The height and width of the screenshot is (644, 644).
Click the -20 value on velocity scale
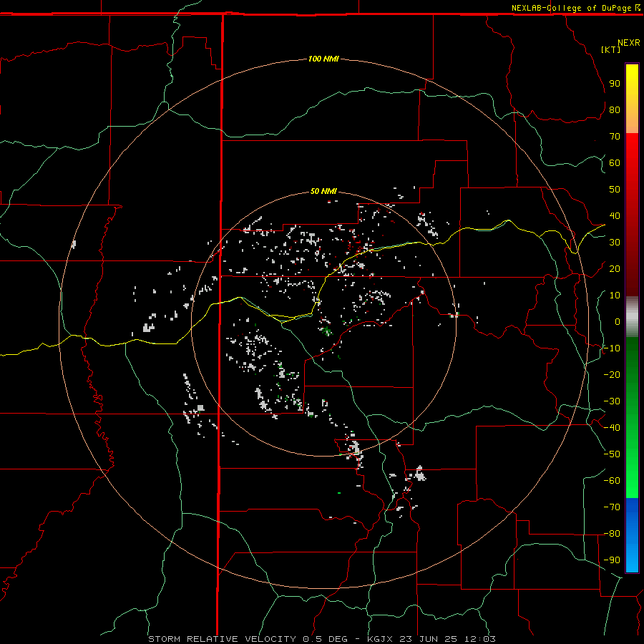612,374
